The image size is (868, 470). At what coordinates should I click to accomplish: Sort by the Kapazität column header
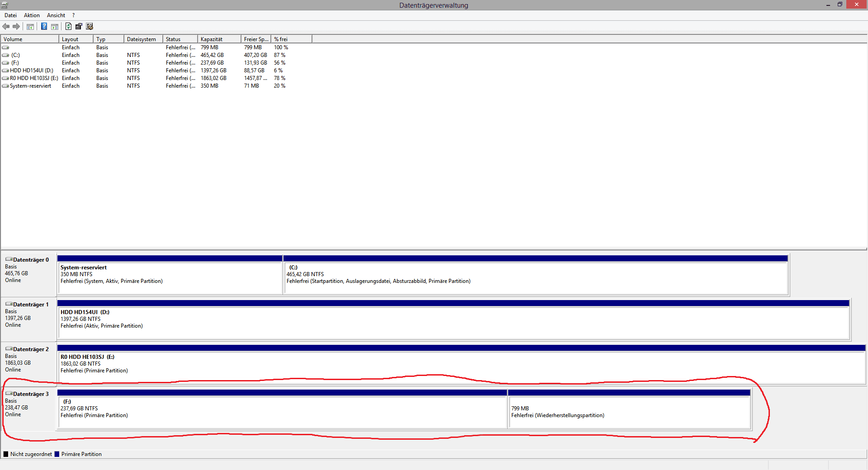click(x=219, y=39)
